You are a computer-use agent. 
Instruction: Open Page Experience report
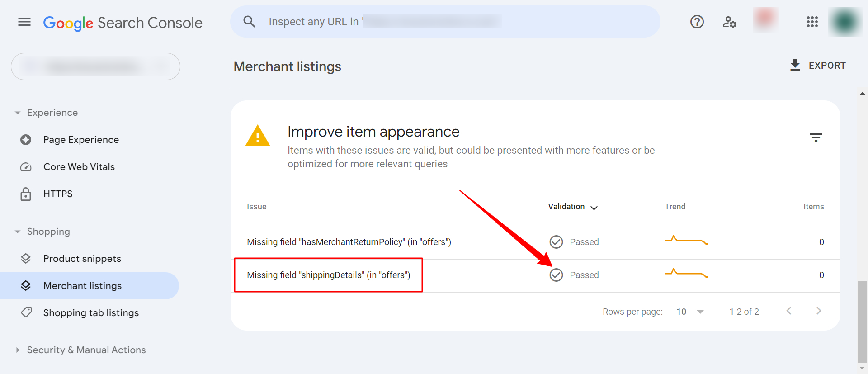pos(81,140)
